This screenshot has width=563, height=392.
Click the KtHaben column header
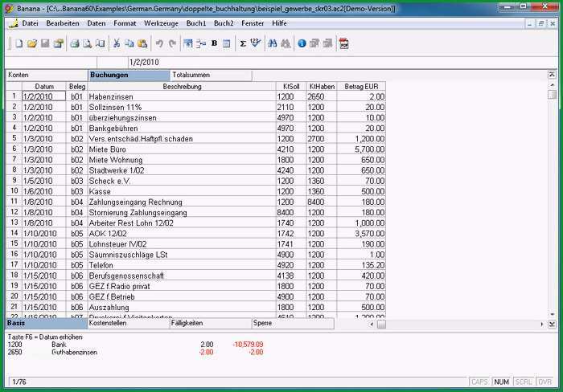[322, 87]
